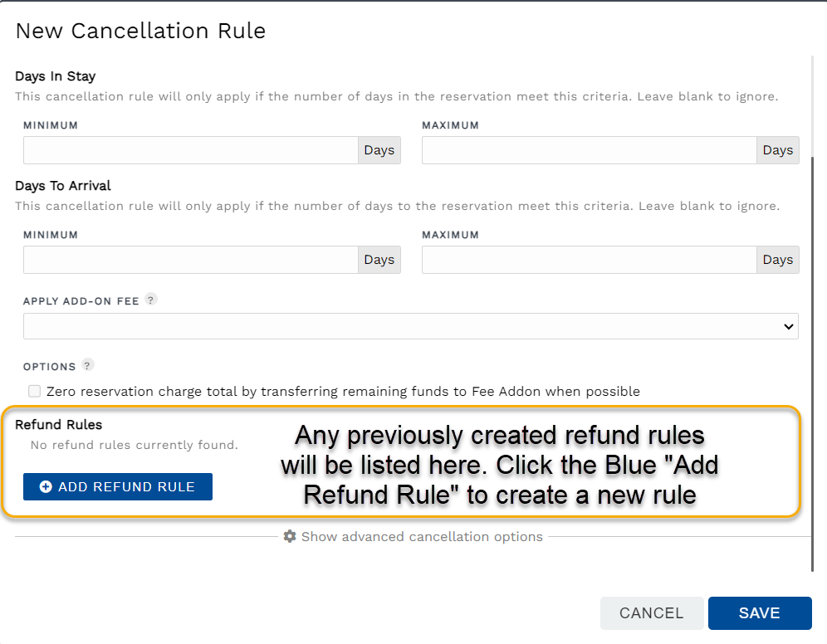The width and height of the screenshot is (827, 644).
Task: Expand advanced cancellation options
Action: click(422, 536)
